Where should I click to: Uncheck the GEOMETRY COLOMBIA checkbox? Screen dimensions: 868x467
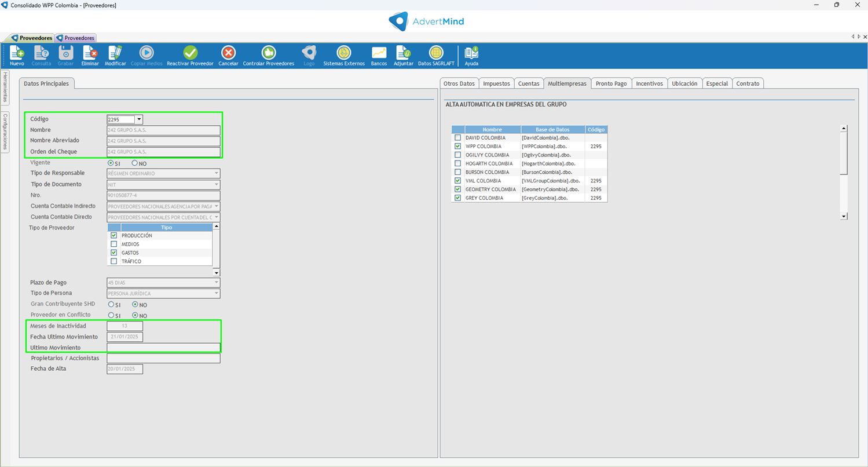tap(458, 189)
